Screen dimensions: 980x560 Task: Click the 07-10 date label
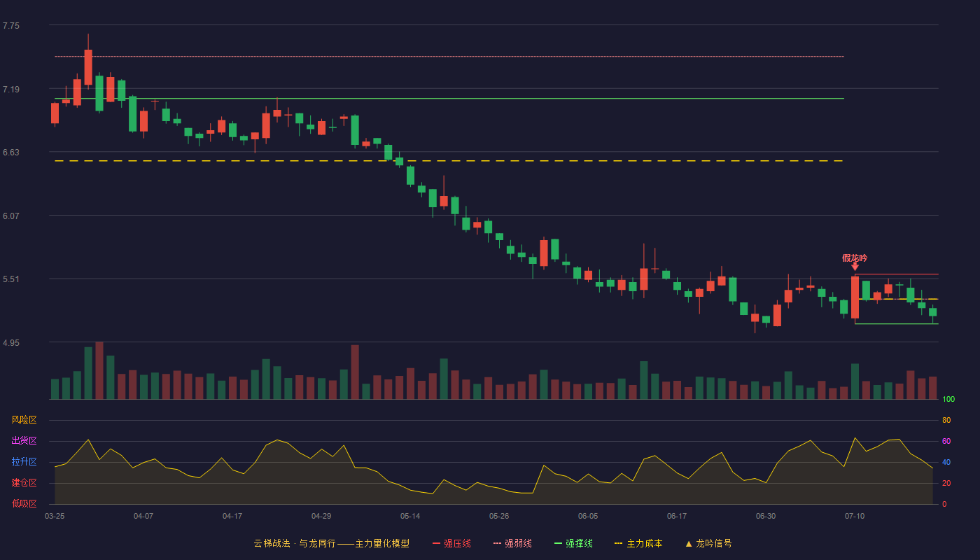click(x=855, y=516)
